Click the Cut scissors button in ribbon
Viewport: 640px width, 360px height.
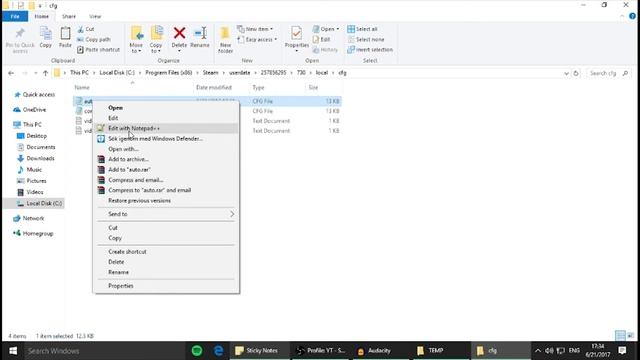pos(86,29)
